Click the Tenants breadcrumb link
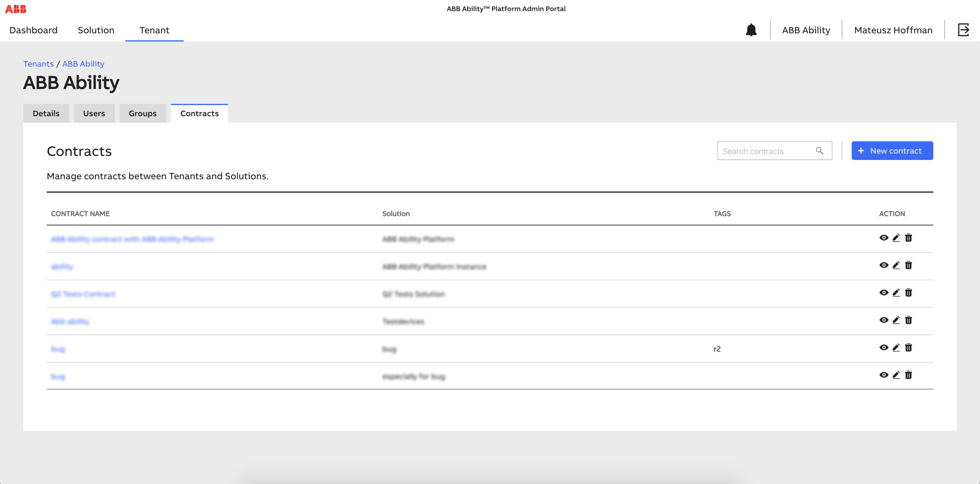Image resolution: width=980 pixels, height=484 pixels. pyautogui.click(x=38, y=64)
